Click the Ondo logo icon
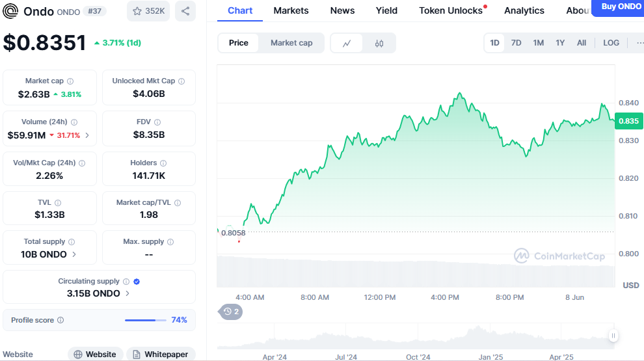 10,11
